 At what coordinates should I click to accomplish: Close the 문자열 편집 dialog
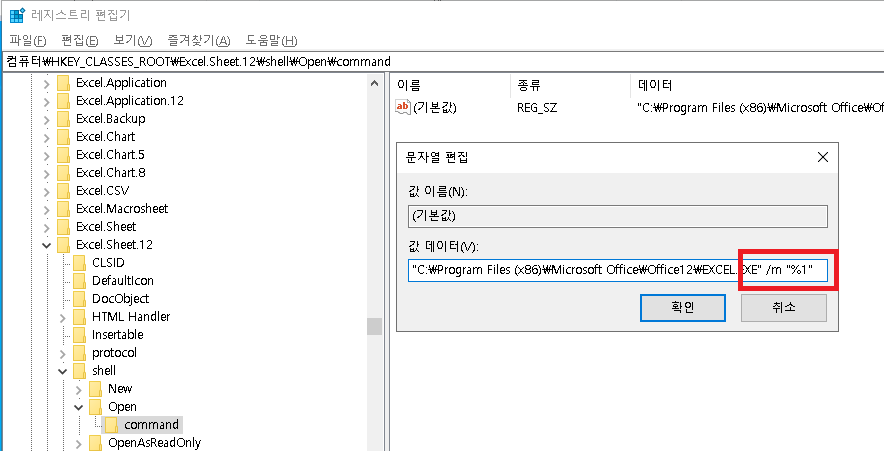823,157
